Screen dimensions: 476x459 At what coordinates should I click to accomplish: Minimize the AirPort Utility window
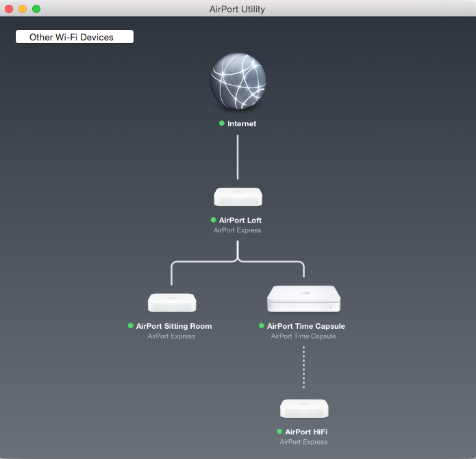(23, 9)
